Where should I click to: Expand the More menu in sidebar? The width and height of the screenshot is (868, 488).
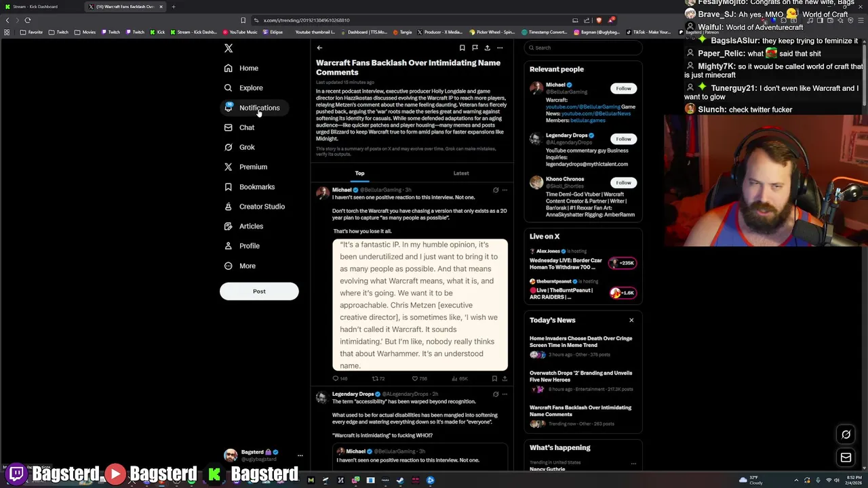click(x=240, y=266)
